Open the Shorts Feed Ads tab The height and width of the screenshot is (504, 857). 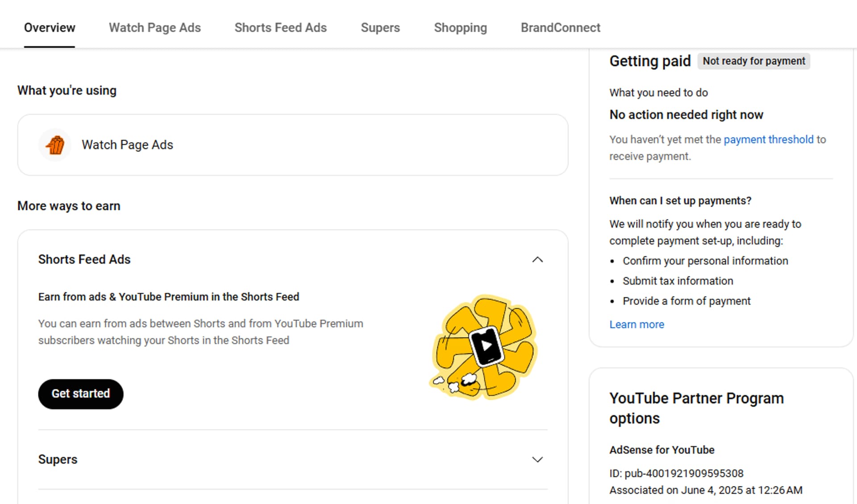click(x=280, y=28)
